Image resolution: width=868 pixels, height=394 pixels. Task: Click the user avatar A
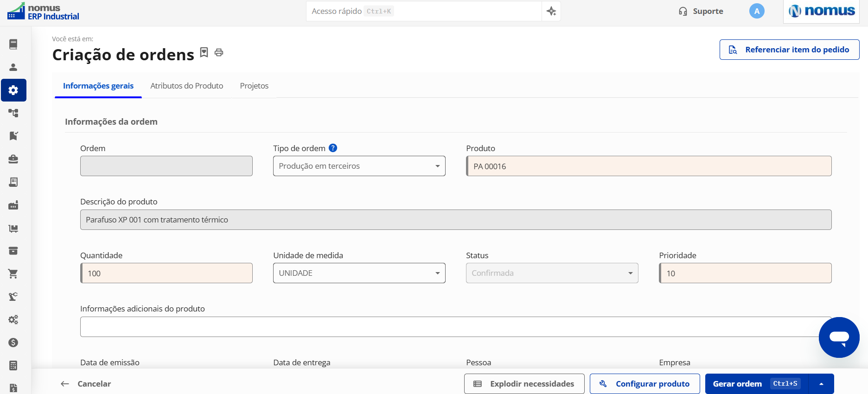click(x=757, y=11)
